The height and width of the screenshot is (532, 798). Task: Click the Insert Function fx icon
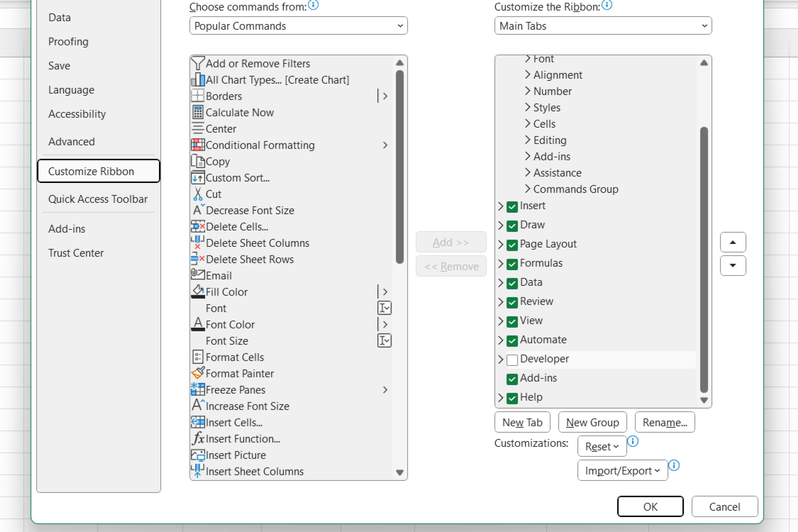tap(197, 438)
